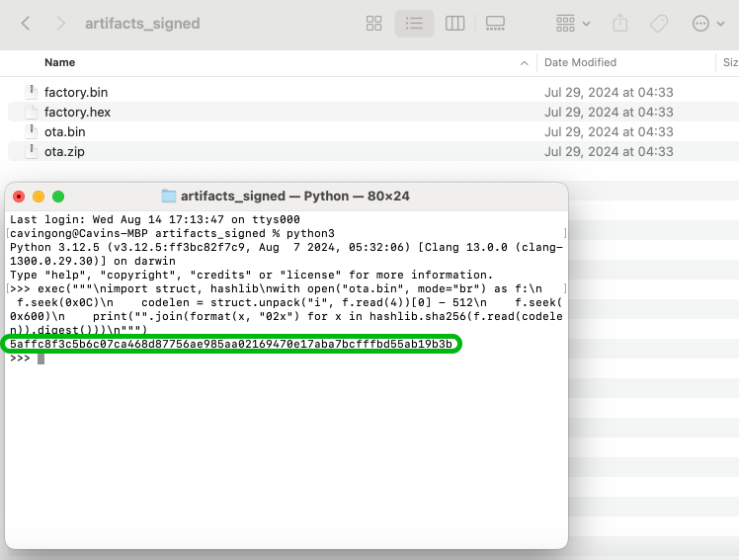739x560 pixels.
Task: Sort files by the Name column
Action: 60,62
